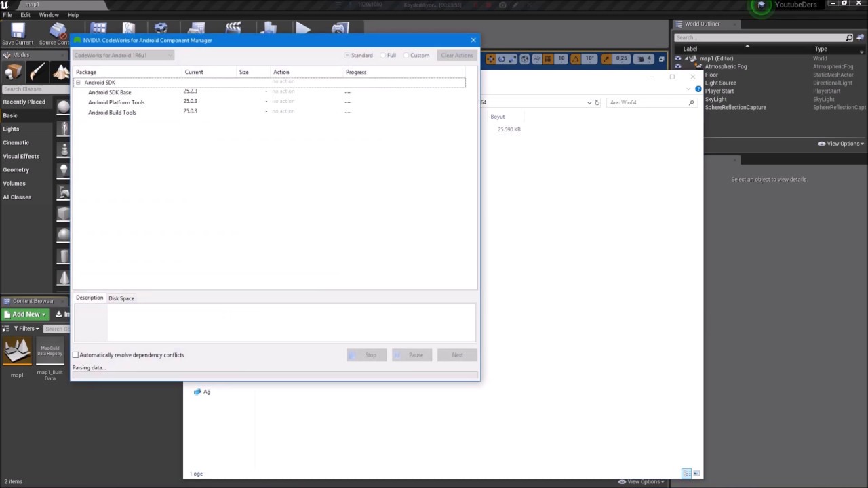Select the Landscape mode icon

(61, 73)
